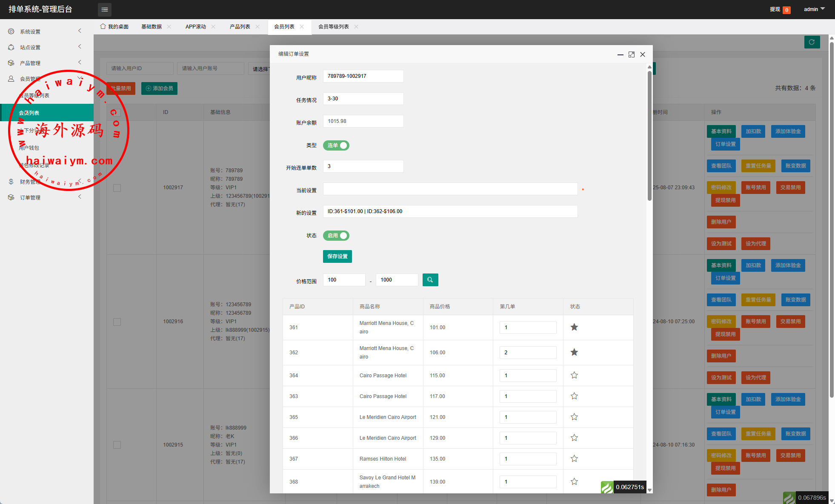Toggle the sidebar hamburger menu icon
835x504 pixels.
[x=104, y=9]
